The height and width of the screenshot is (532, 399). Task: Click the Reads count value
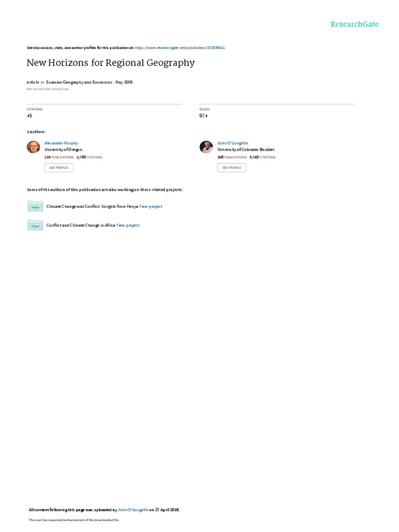[x=204, y=116]
